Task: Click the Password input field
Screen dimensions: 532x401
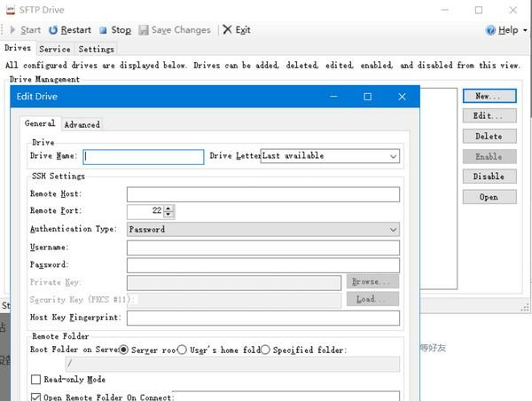Action: (263, 265)
